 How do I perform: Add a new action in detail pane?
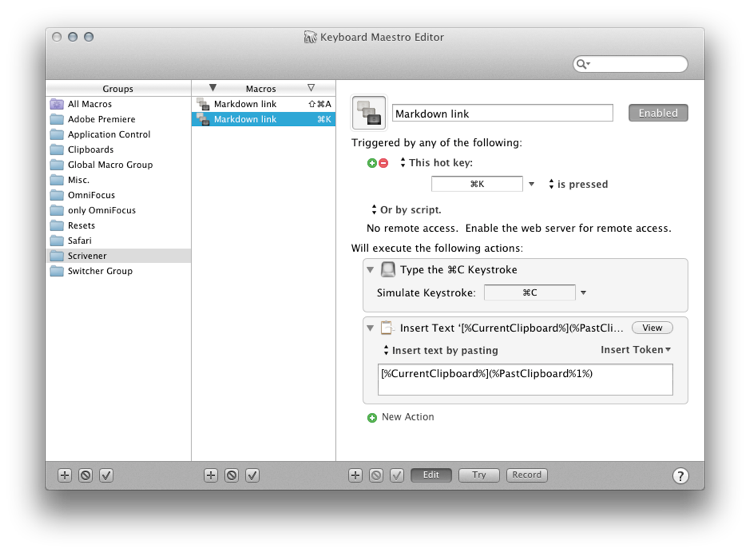point(355,475)
